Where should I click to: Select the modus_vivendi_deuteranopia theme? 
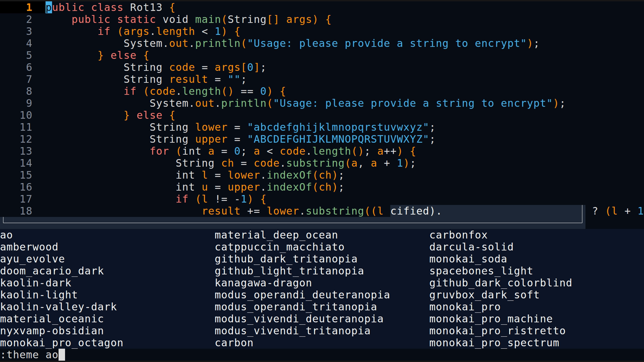(299, 319)
